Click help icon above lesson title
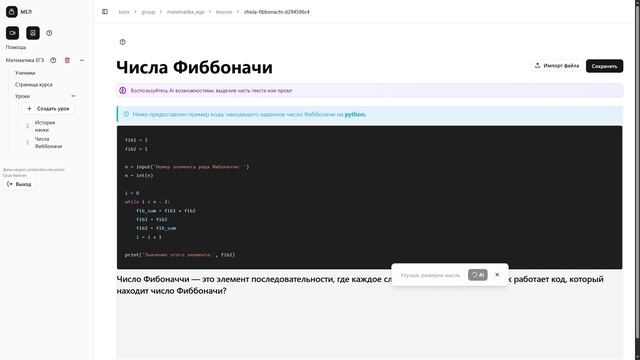 tap(123, 42)
